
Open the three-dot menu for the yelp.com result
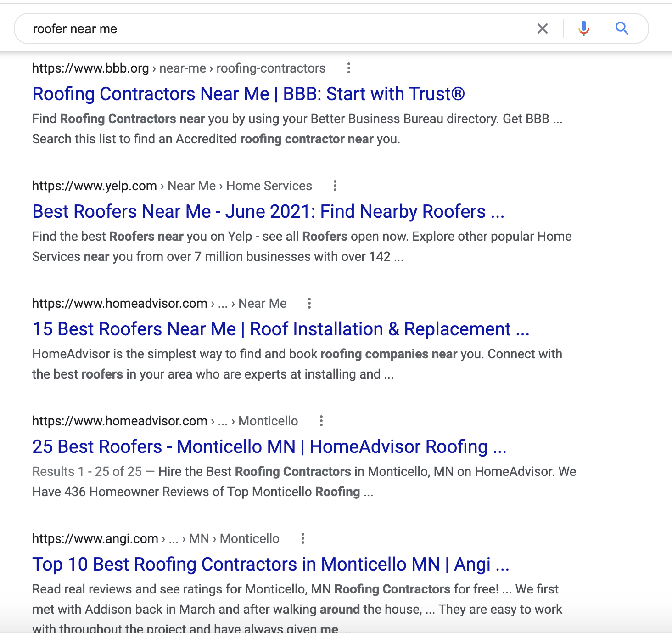click(335, 186)
